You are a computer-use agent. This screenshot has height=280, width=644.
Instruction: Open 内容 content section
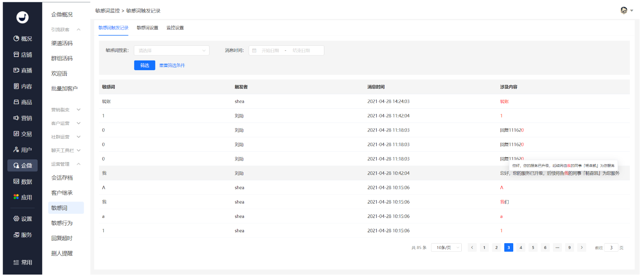coord(23,86)
